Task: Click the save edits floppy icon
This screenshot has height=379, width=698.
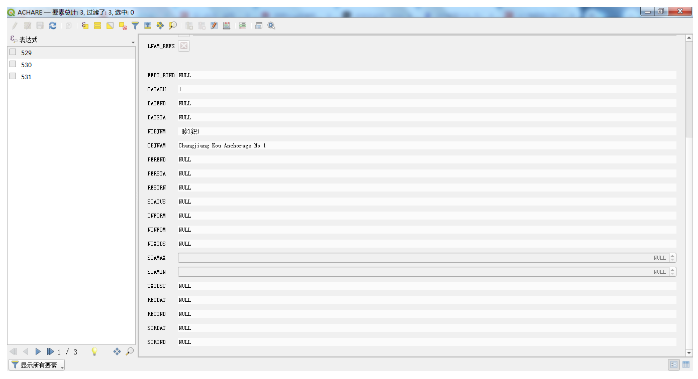Action: [x=40, y=26]
